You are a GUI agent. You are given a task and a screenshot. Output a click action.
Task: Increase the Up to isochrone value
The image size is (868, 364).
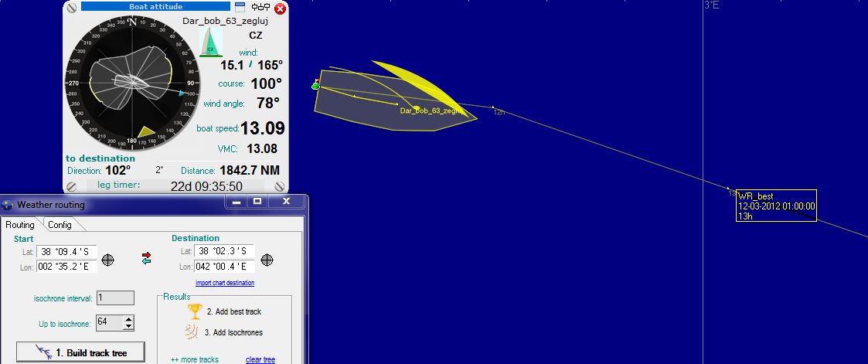click(128, 319)
